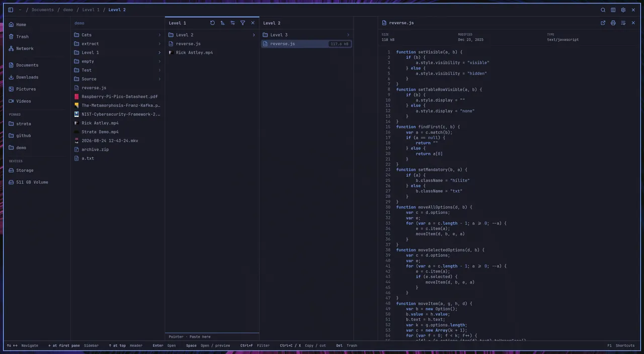Screen dimensions: 644x354
Task: Click the Dec 23, 2025 modified date
Action: click(470, 40)
